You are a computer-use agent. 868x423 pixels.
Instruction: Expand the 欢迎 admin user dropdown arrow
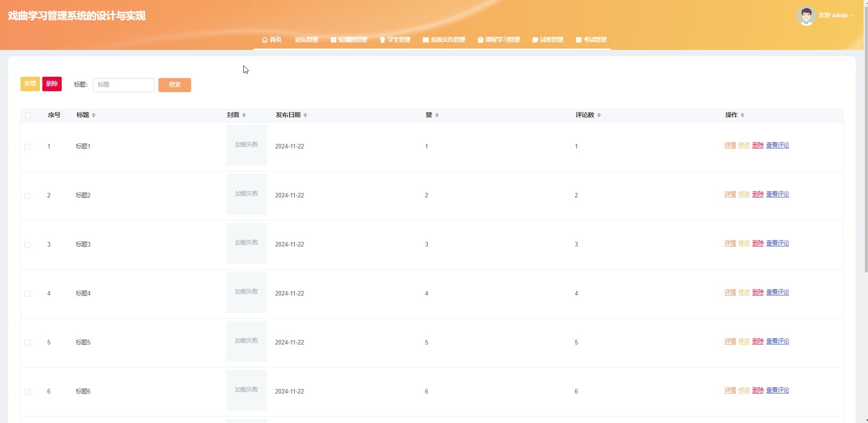point(853,15)
